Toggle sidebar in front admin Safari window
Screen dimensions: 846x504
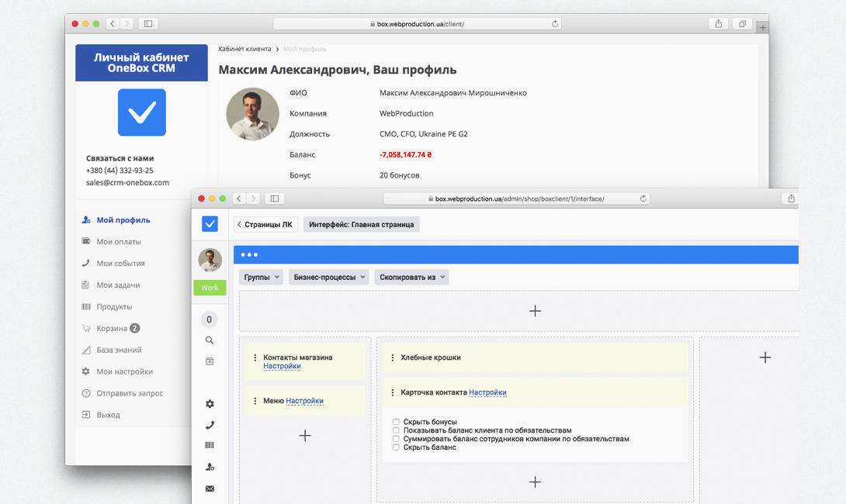[x=275, y=198]
